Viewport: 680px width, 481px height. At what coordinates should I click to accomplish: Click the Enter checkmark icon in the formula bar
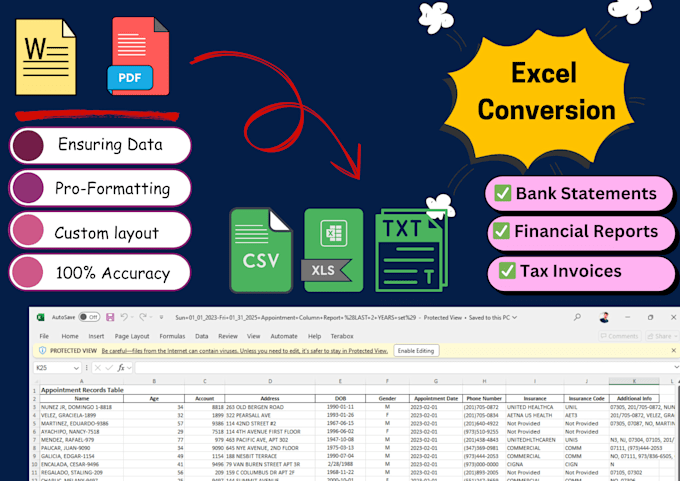click(109, 368)
